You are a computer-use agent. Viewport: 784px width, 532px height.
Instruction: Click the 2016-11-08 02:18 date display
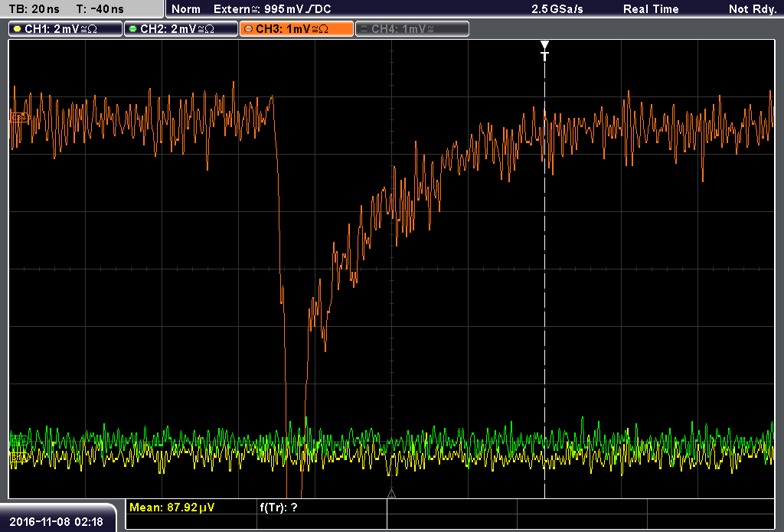pos(56,521)
